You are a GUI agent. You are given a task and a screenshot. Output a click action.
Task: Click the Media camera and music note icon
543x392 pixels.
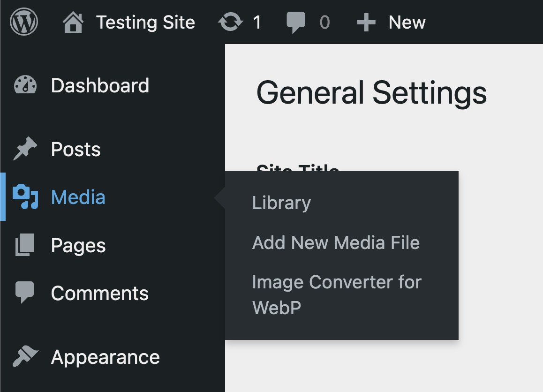(25, 197)
